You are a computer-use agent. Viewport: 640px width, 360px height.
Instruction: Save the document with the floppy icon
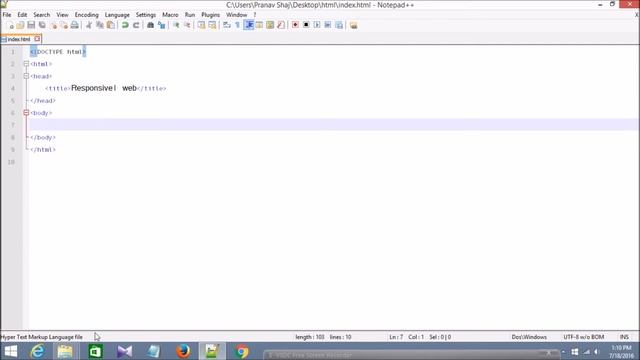[31, 25]
